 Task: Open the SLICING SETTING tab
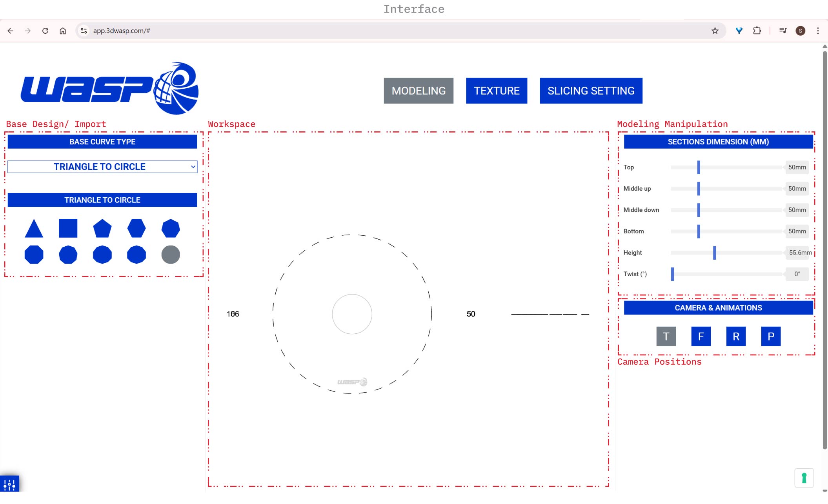[x=591, y=91]
